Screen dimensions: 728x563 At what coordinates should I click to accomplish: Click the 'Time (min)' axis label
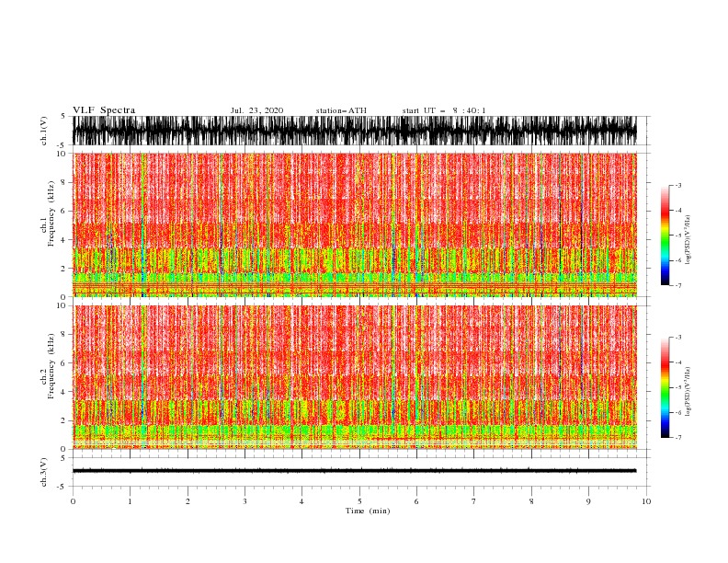368,511
